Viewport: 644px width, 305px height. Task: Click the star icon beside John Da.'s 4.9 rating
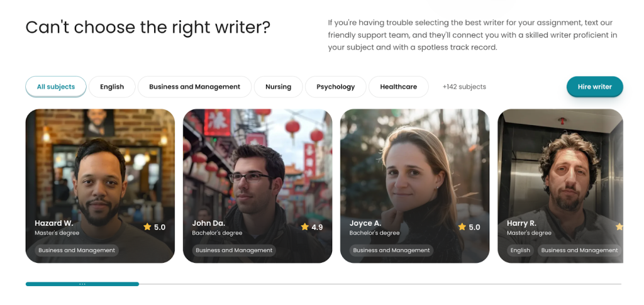pos(305,226)
